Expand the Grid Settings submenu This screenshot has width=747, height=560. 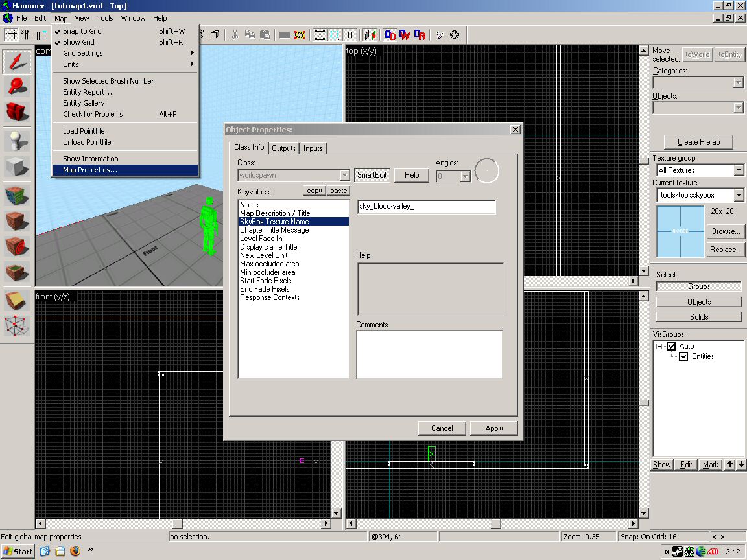pyautogui.click(x=124, y=53)
